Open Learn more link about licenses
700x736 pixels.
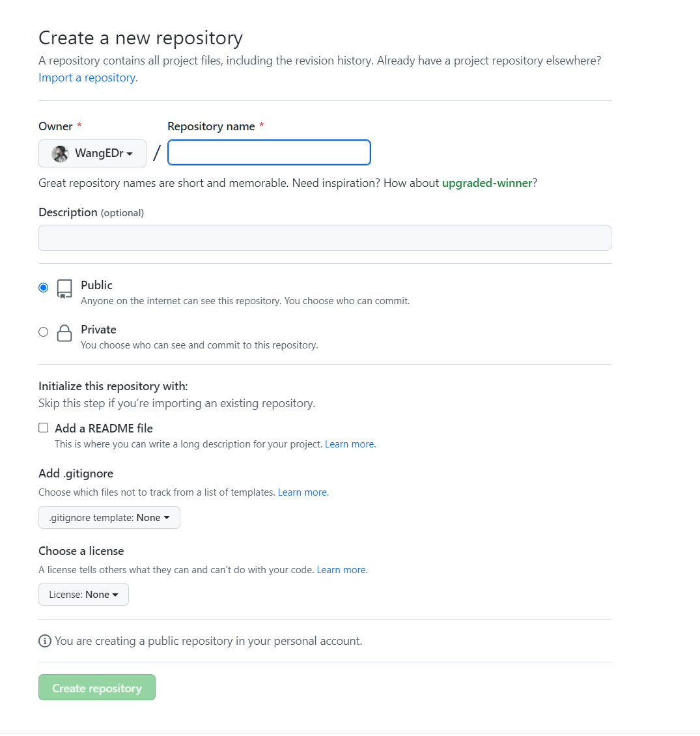coord(342,570)
